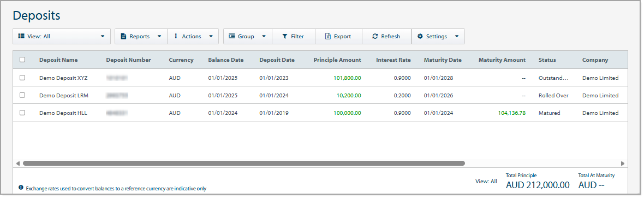Expand the Group dropdown arrow
Viewport: 644px width, 198px height.
[264, 36]
